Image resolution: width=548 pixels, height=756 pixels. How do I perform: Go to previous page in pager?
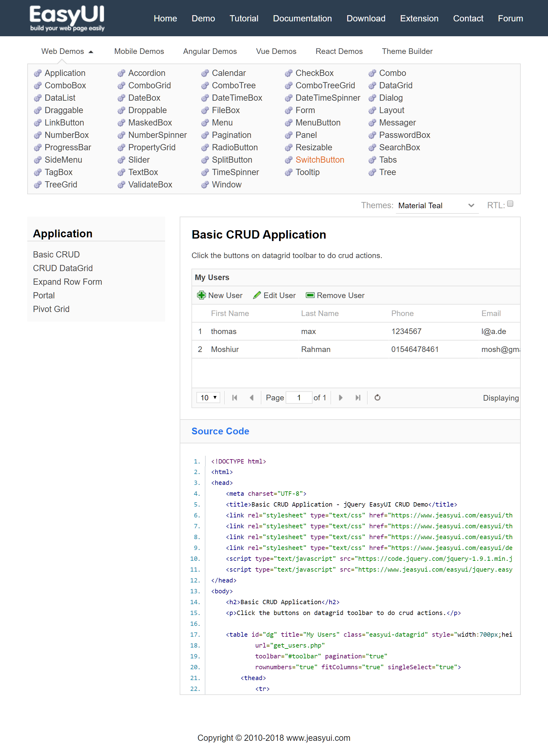(252, 397)
